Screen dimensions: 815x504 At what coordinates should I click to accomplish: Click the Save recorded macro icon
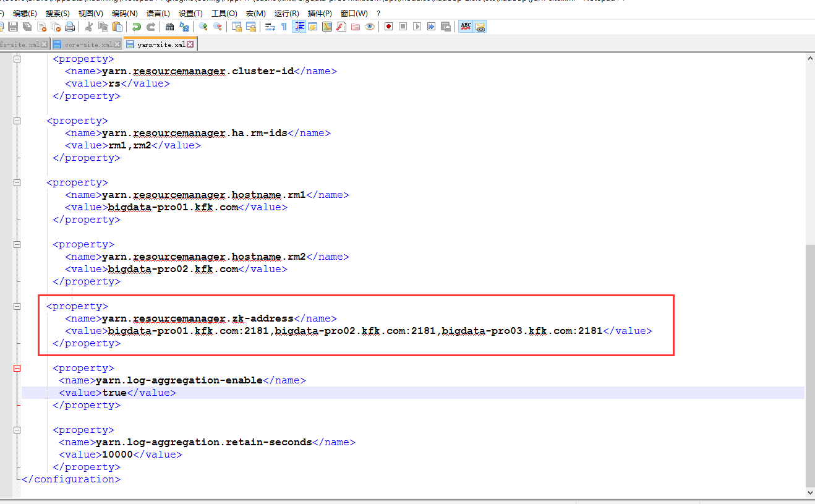tap(445, 27)
